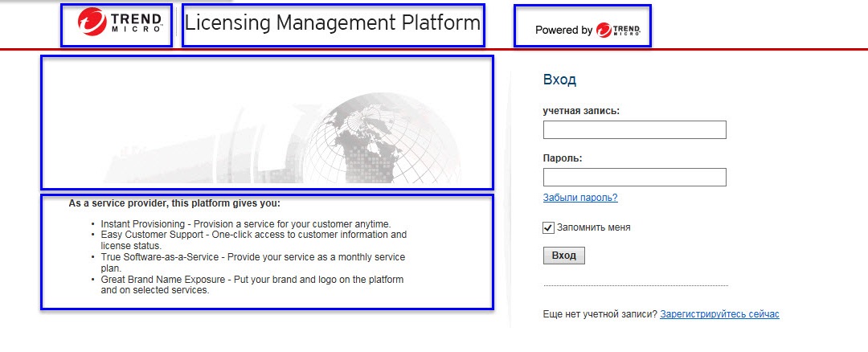
Task: Click the Запомнить меня label text
Action: pyautogui.click(x=593, y=227)
